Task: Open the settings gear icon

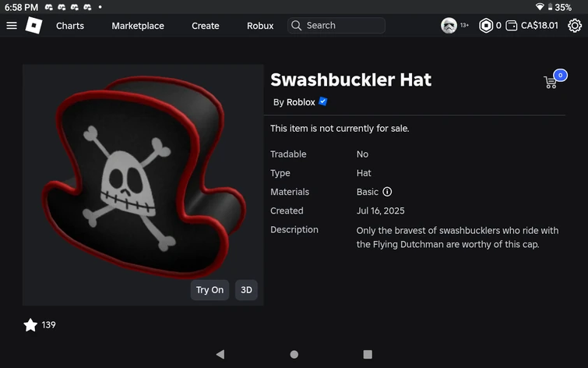Action: tap(575, 26)
